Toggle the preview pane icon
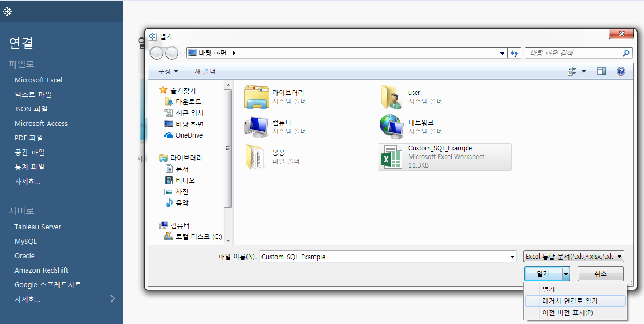The height and width of the screenshot is (324, 644). point(602,71)
